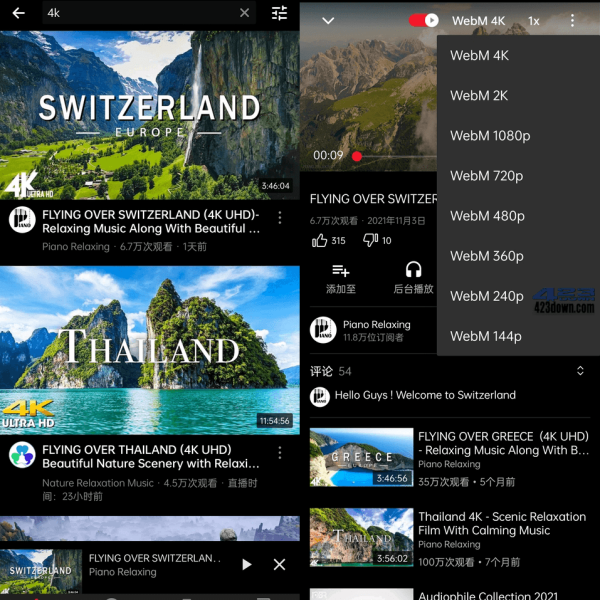Open Flying Over Greece video title
Screen dimensions: 600x600
coord(504,443)
